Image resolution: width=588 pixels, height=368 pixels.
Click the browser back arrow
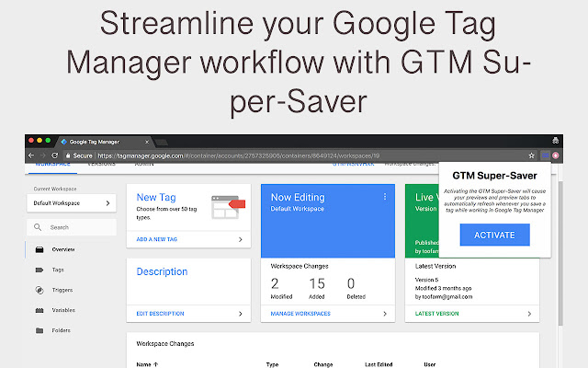pyautogui.click(x=31, y=155)
